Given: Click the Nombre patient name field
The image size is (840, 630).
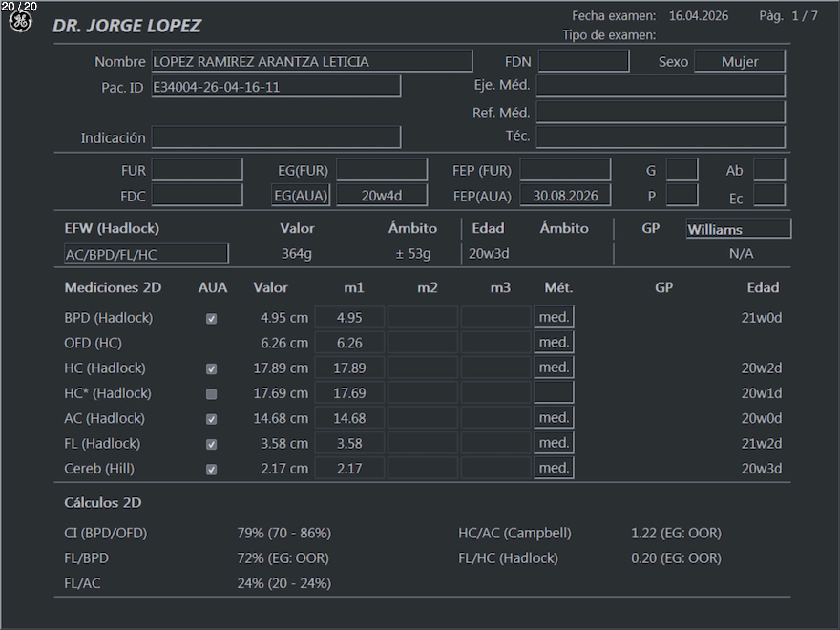Looking at the screenshot, I should click(x=312, y=62).
